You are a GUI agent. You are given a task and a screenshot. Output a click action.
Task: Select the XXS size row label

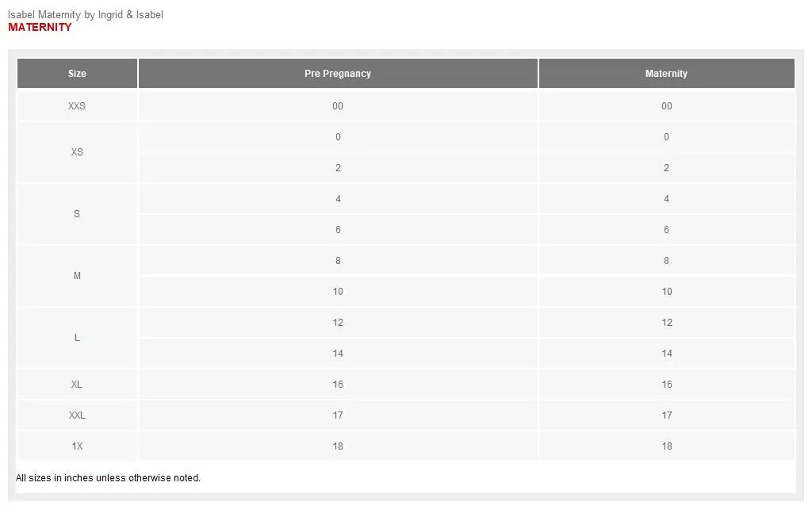[x=77, y=106]
